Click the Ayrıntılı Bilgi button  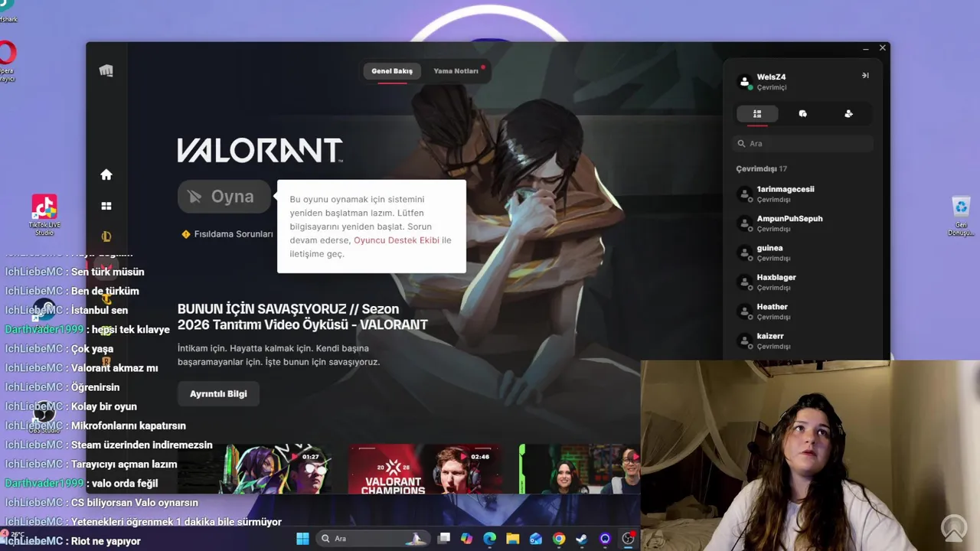(218, 393)
